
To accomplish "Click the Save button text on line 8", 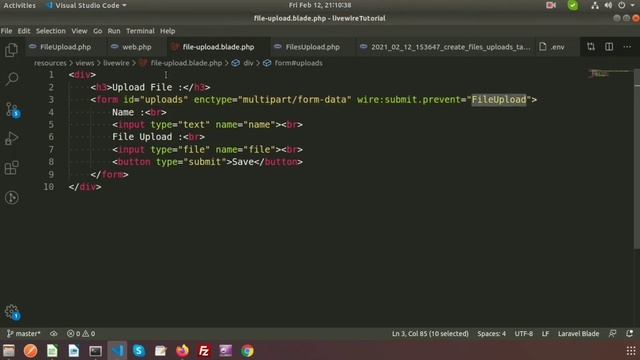I will (243, 162).
